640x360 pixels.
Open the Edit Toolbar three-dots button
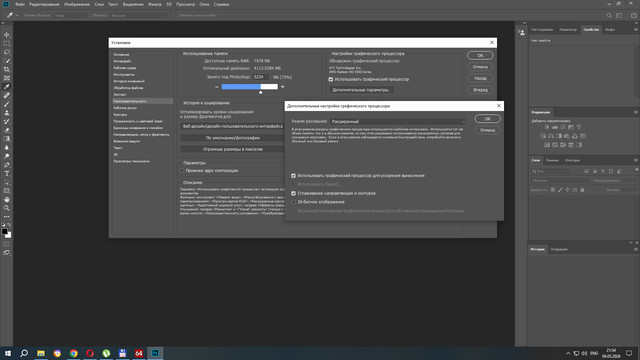pyautogui.click(x=7, y=217)
